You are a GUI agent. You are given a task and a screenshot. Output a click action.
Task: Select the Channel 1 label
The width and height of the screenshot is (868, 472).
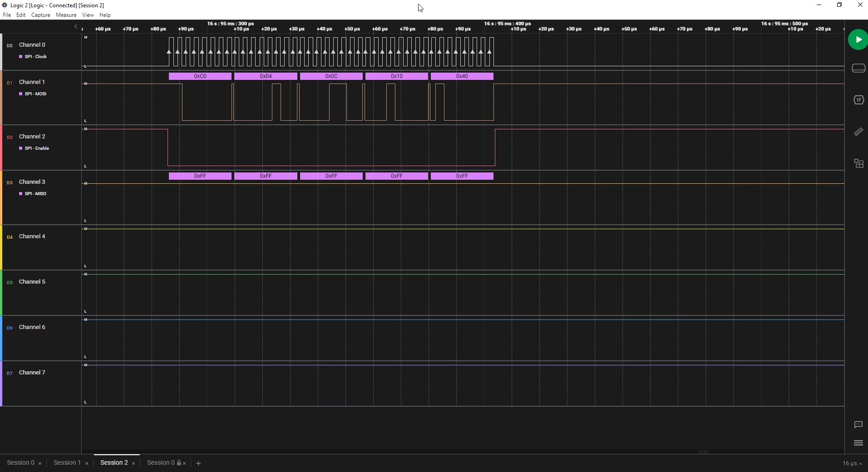[x=32, y=82]
